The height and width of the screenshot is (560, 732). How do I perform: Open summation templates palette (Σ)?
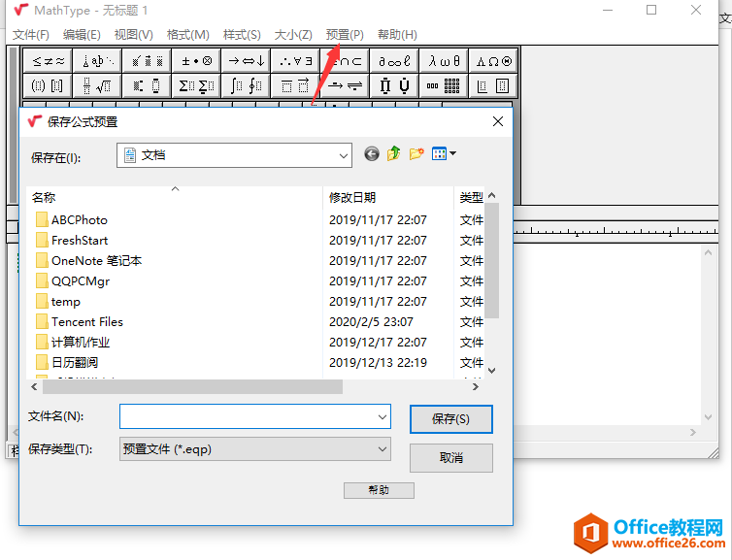pos(196,85)
